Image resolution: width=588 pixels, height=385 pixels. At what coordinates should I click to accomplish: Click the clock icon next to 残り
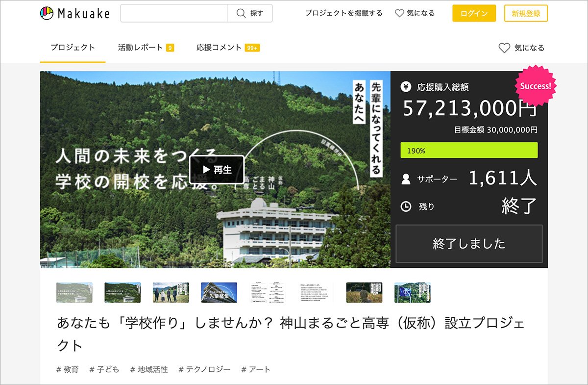[406, 206]
